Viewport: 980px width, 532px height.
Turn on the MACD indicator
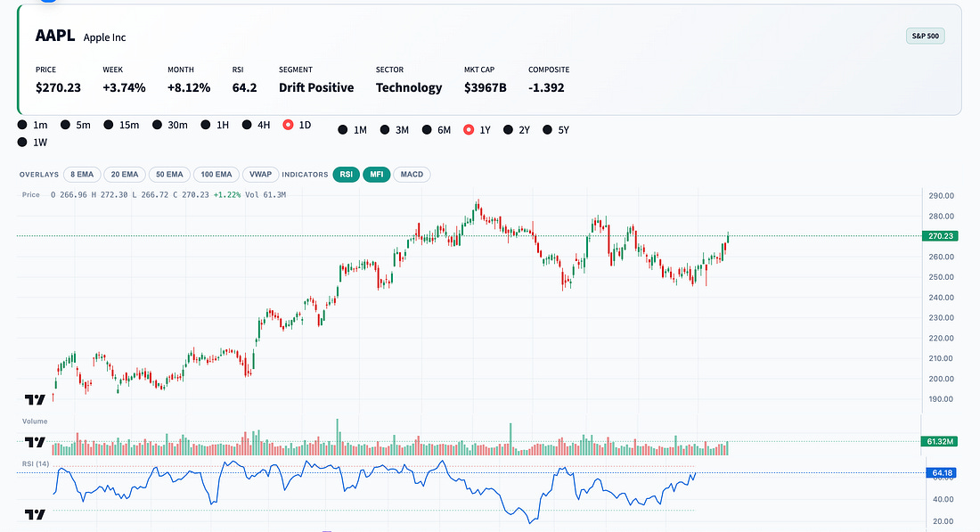point(412,175)
